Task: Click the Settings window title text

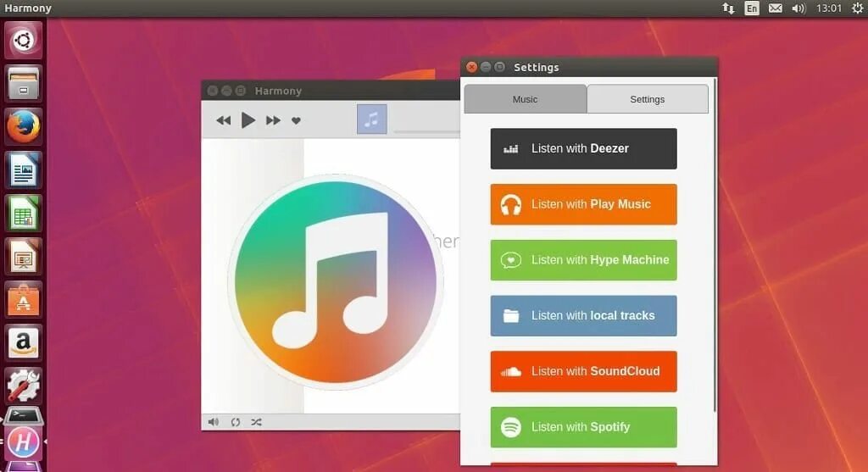Action: [537, 68]
